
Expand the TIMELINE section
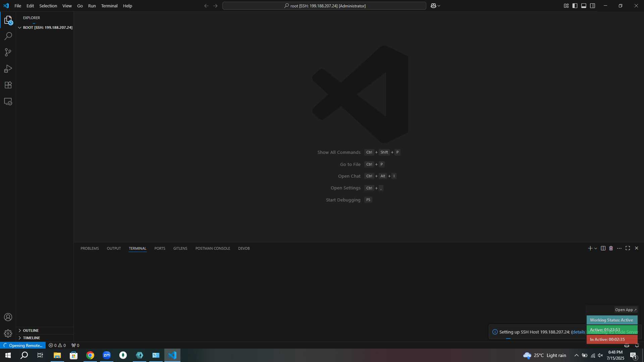[45, 338]
